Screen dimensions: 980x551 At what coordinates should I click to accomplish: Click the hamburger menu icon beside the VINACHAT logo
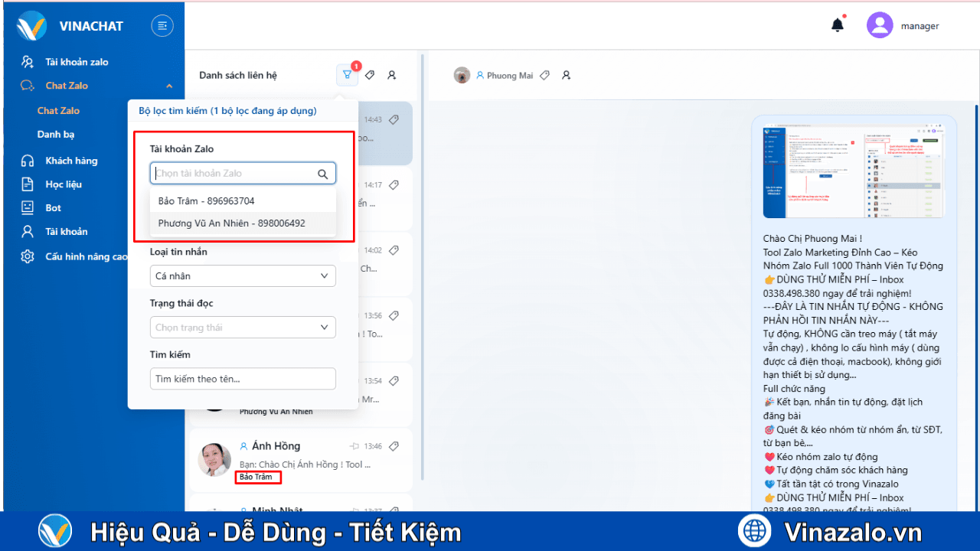(x=162, y=25)
